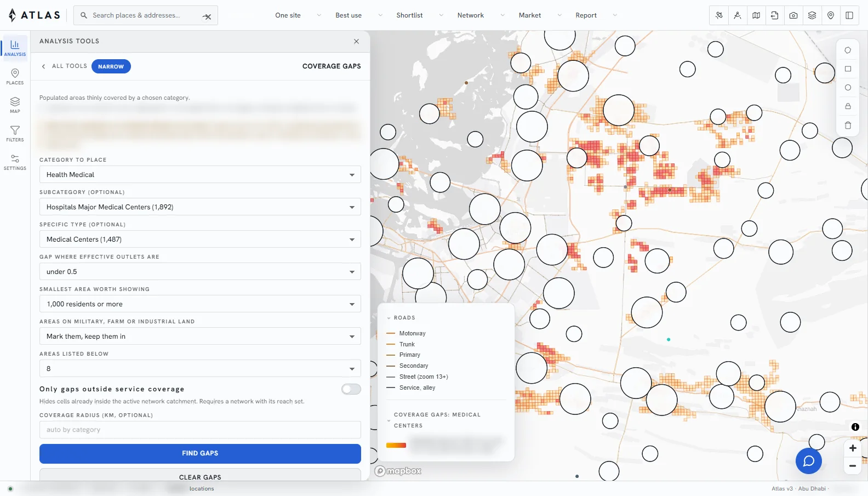Select the circle draw tool
Screen dimensions: 868x496
(x=848, y=88)
